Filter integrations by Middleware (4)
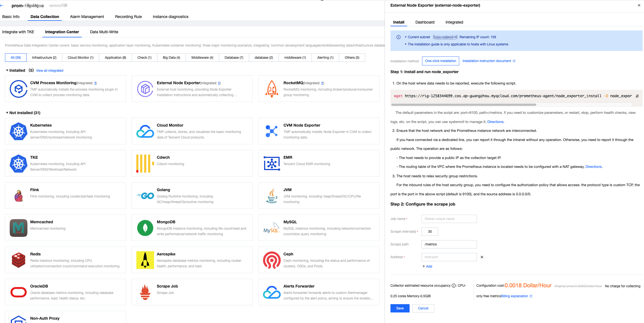The width and height of the screenshot is (644, 323). (202, 58)
